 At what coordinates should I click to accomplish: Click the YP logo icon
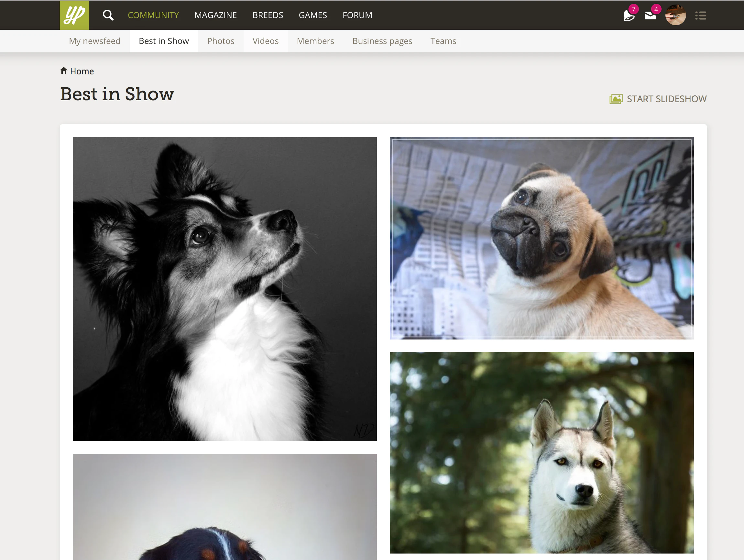pos(74,15)
